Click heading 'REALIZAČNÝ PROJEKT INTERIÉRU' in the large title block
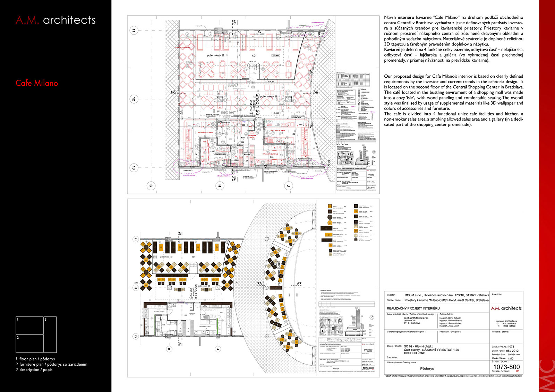 point(413,308)
